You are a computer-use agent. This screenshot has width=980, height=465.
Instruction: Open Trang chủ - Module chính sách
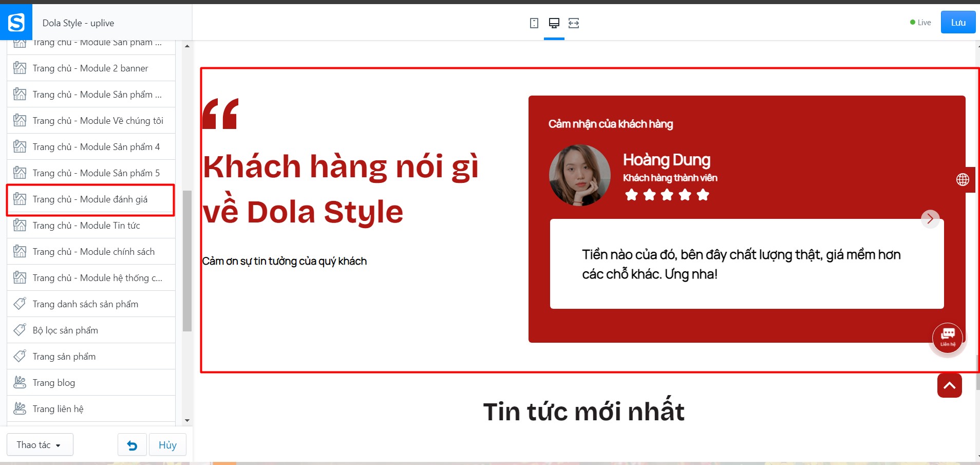click(91, 251)
